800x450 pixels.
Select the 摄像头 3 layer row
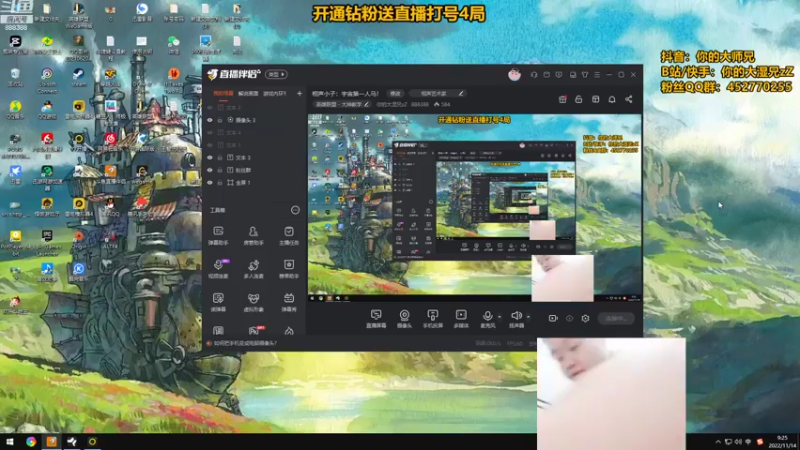pyautogui.click(x=254, y=120)
